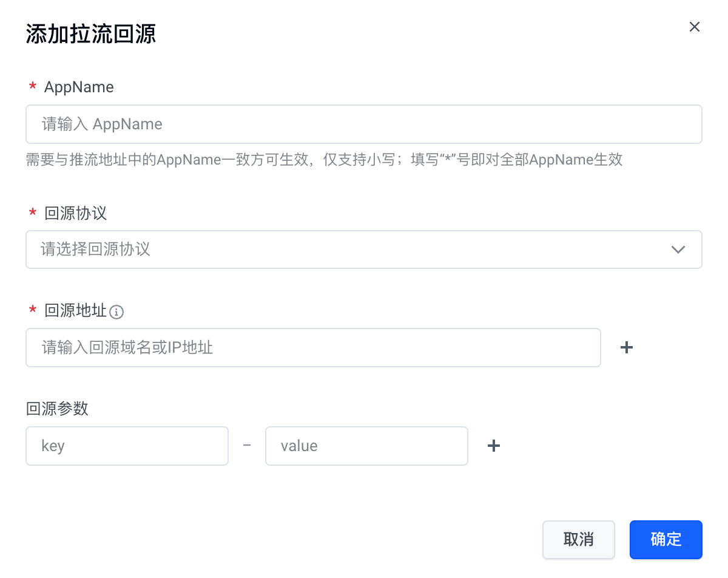The image size is (728, 578).
Task: Click the AppName helper hint text
Action: (325, 160)
